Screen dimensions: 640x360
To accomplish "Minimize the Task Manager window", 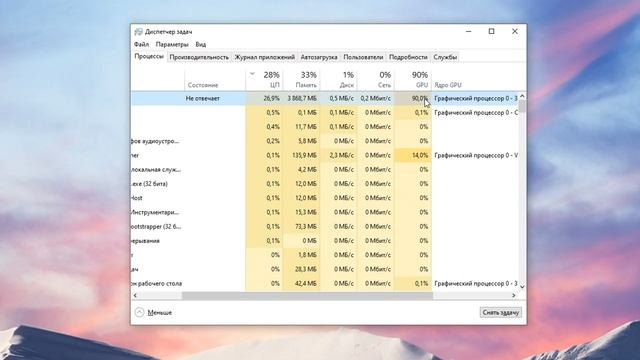I will point(469,31).
